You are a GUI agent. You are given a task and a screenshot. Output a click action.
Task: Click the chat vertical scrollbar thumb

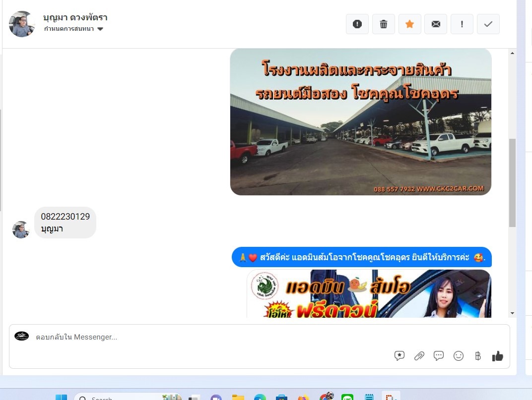[512, 183]
